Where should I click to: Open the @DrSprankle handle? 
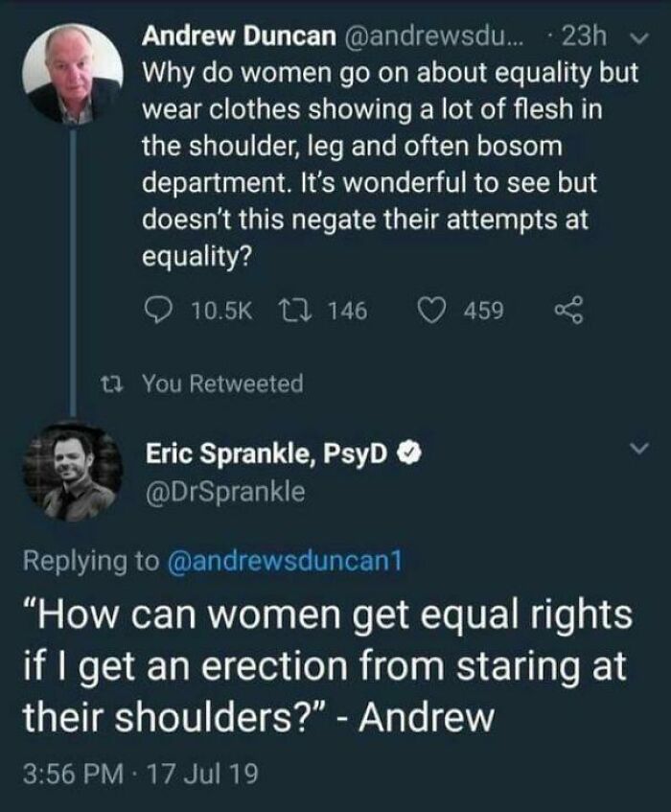tap(225, 492)
